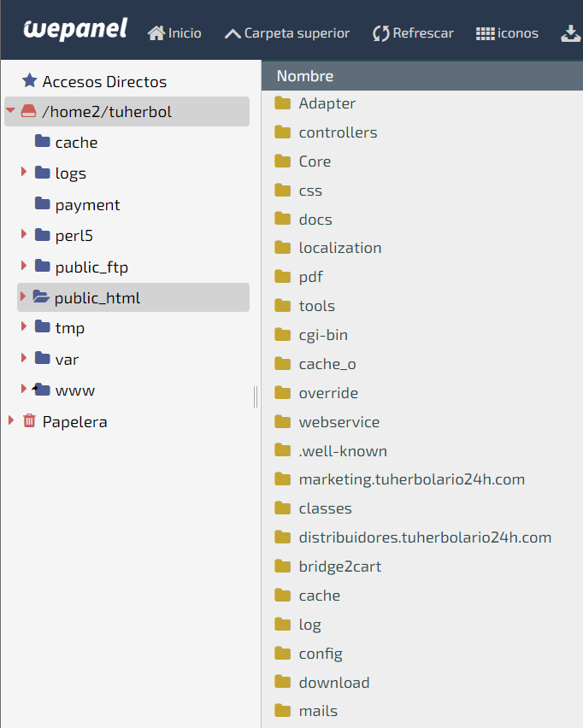583x728 pixels.
Task: Select the config folder name
Action: tap(321, 654)
